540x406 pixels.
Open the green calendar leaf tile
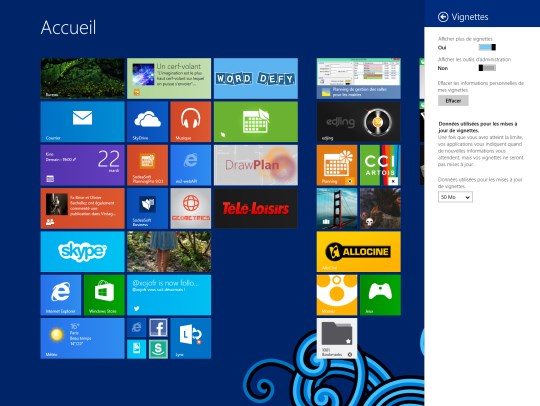(256, 122)
